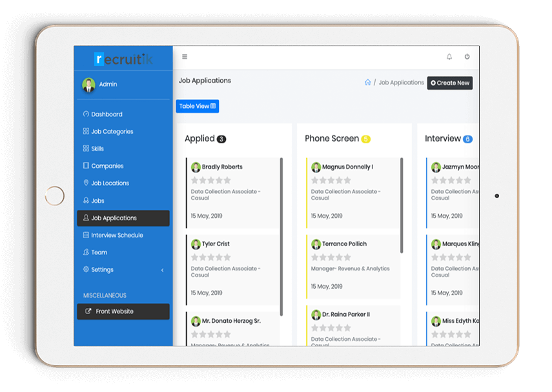Screen dimensions: 552x392
Task: Click Bradly Roberts avatar picture
Action: point(196,167)
